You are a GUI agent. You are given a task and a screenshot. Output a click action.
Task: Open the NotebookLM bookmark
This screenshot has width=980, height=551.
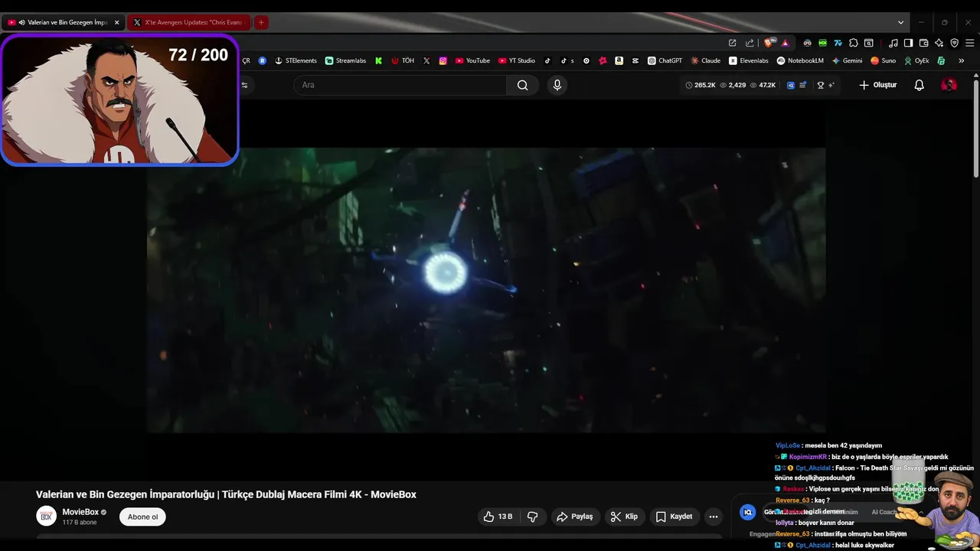pyautogui.click(x=800, y=60)
